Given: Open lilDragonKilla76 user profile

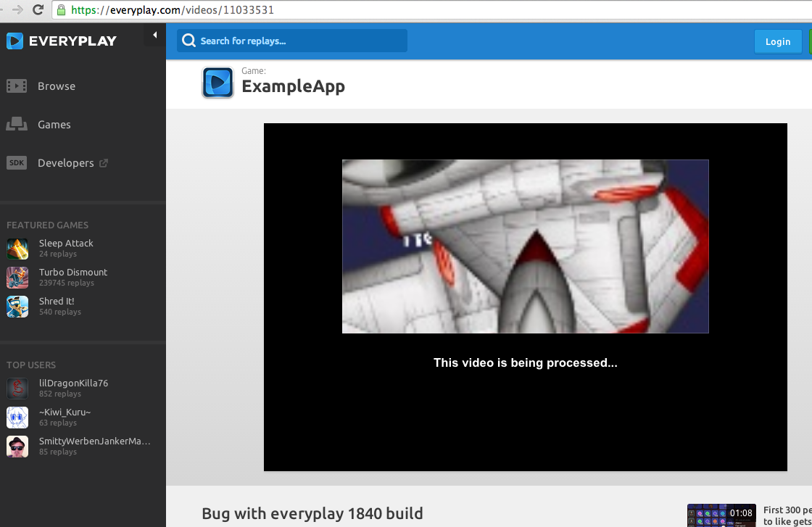Looking at the screenshot, I should pyautogui.click(x=73, y=383).
